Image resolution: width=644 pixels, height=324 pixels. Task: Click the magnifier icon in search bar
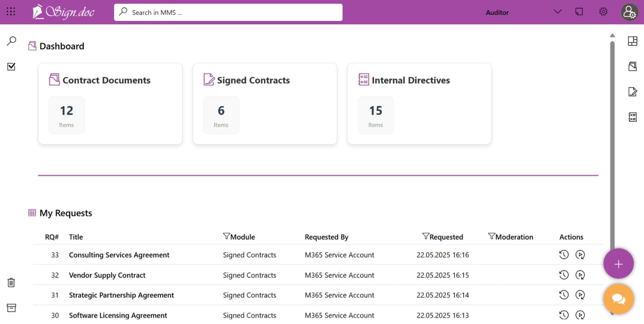pyautogui.click(x=123, y=12)
